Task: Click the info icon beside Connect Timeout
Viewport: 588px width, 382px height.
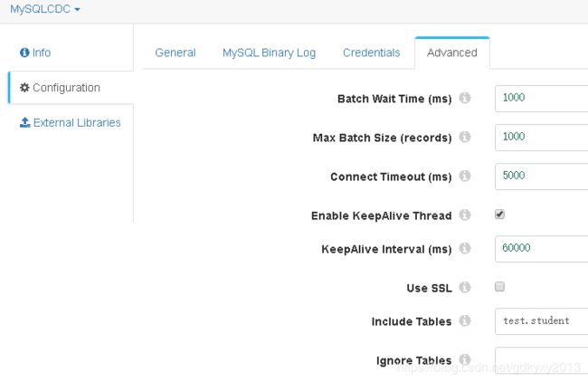Action: [x=465, y=176]
